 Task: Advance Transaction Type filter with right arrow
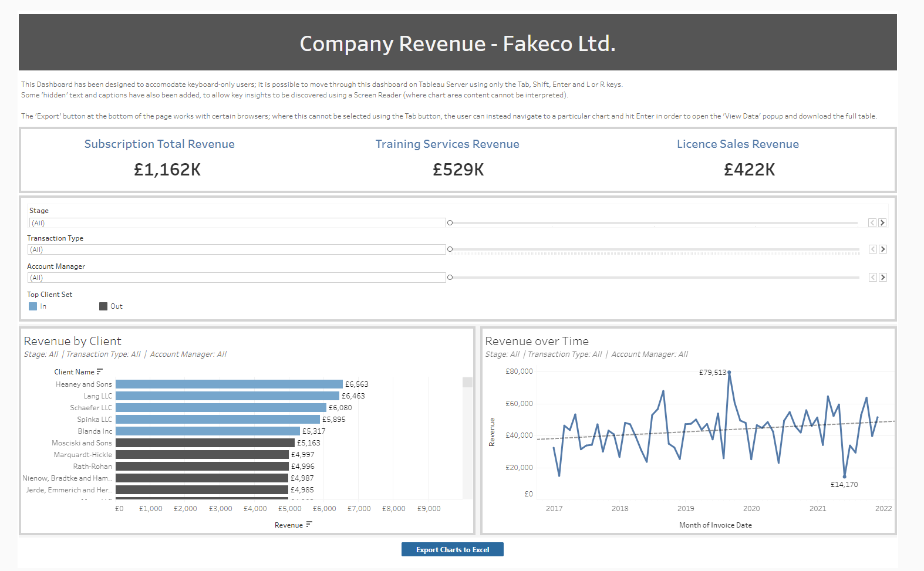point(882,249)
